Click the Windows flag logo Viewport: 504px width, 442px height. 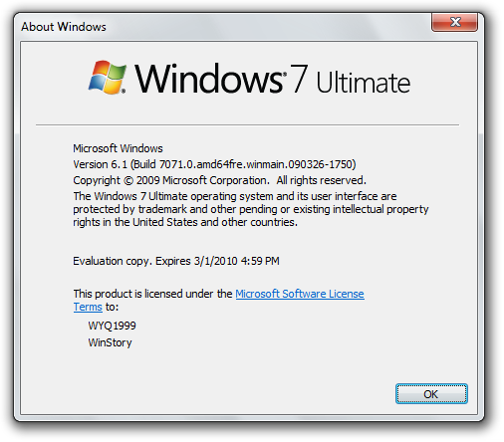[x=108, y=78]
